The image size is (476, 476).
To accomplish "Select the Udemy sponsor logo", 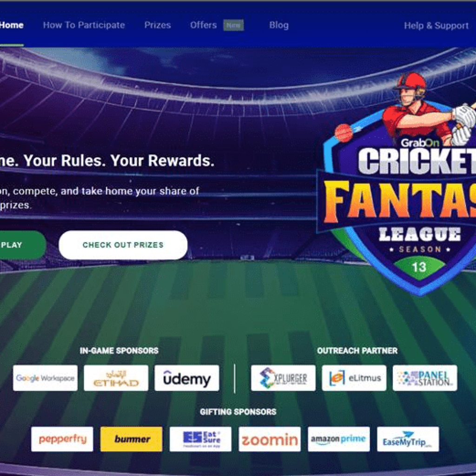I will click(x=187, y=378).
